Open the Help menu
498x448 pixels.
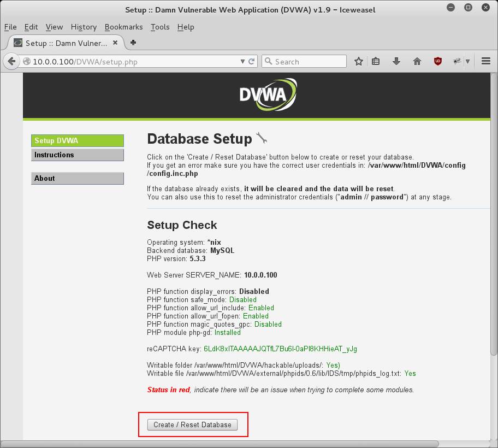(186, 27)
